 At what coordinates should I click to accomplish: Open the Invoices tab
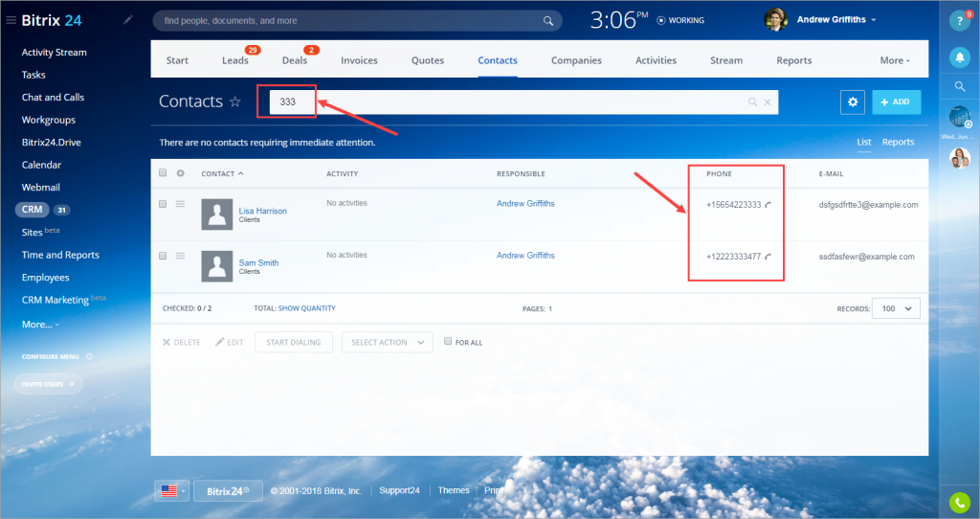click(359, 60)
